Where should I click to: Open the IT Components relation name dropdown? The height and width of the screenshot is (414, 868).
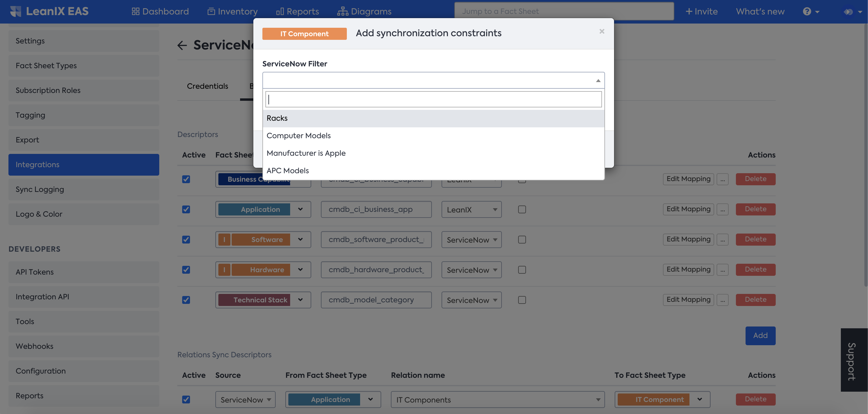[x=498, y=400]
